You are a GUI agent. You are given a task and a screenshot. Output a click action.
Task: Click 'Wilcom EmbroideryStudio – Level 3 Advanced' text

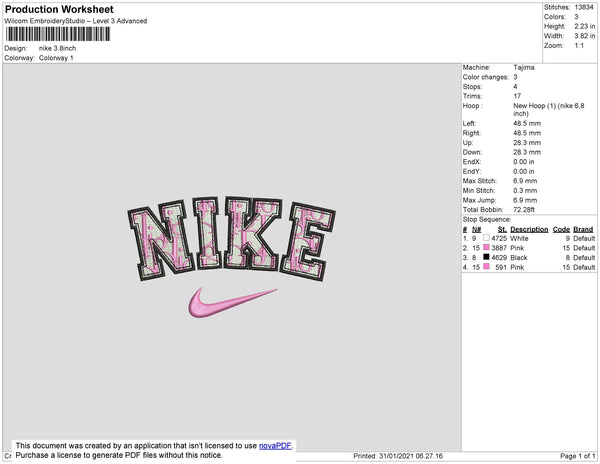click(76, 21)
